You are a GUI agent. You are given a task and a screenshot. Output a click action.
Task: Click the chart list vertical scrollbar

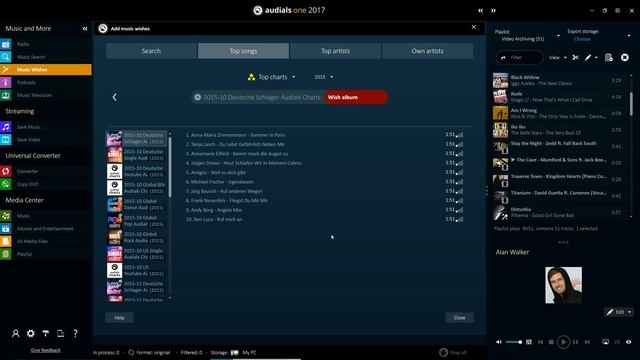click(170, 167)
